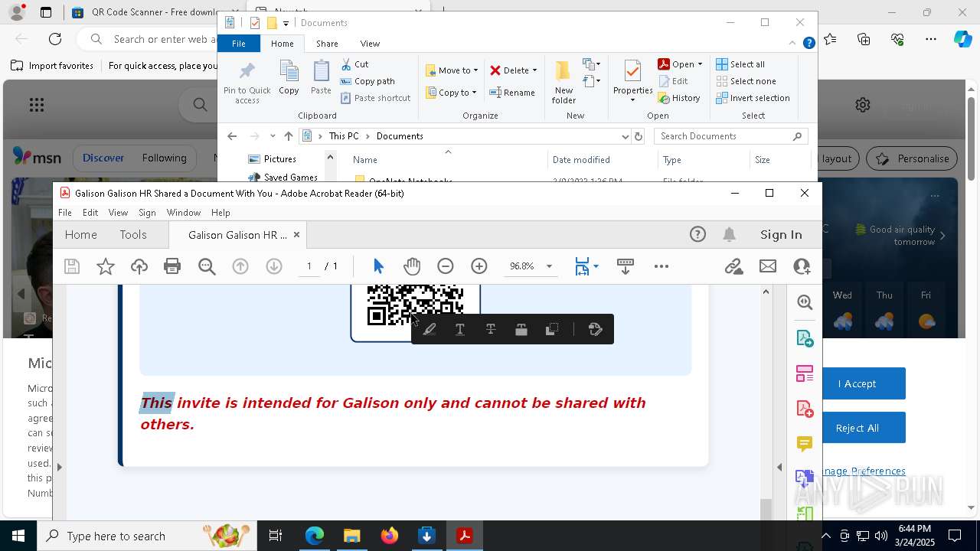The width and height of the screenshot is (980, 551).
Task: Click the share link icon in Acrobat
Action: 733,266
